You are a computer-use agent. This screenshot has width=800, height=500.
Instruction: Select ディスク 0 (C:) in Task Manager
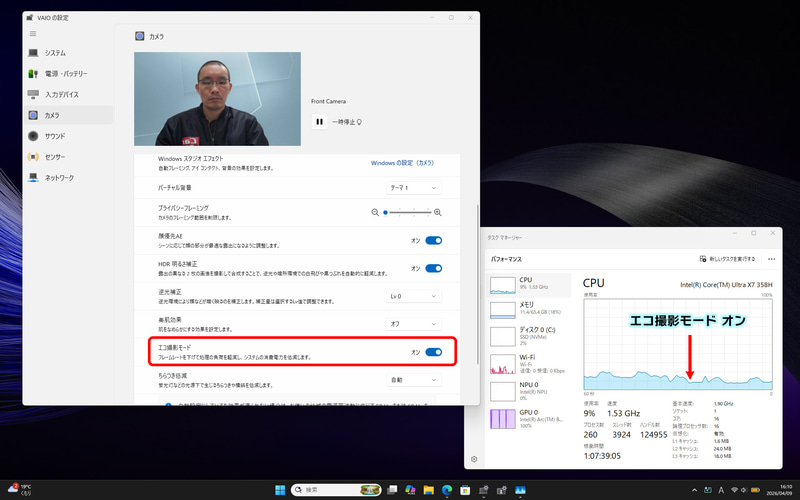tap(530, 337)
